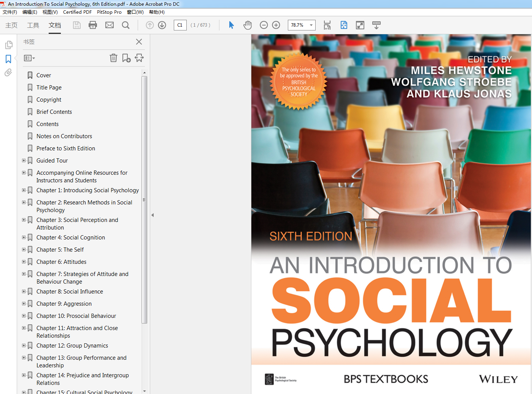The height and width of the screenshot is (394, 532).
Task: Open Chapter 7 Strategies of Attitude bookmark
Action: pyautogui.click(x=83, y=278)
